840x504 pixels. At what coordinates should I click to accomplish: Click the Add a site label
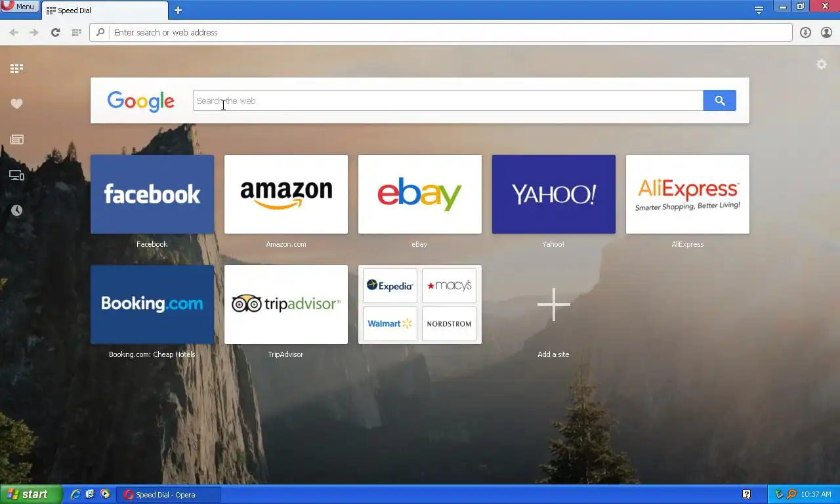(x=553, y=354)
